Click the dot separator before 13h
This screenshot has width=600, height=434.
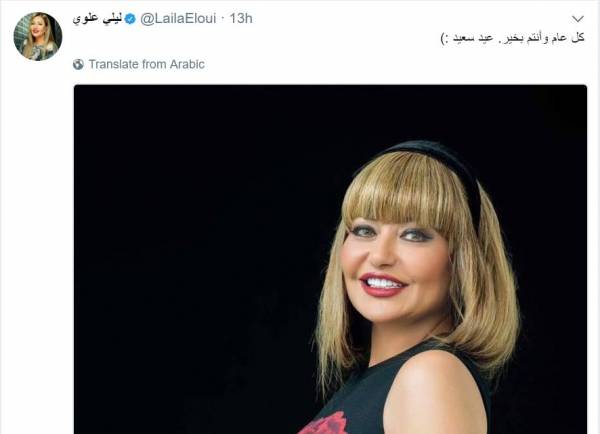pos(223,19)
